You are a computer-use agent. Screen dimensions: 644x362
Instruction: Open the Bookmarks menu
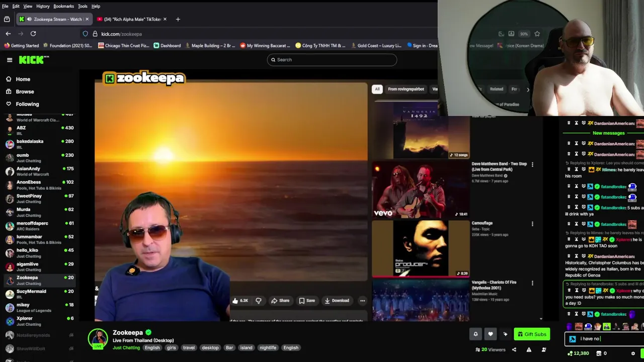pyautogui.click(x=63, y=6)
